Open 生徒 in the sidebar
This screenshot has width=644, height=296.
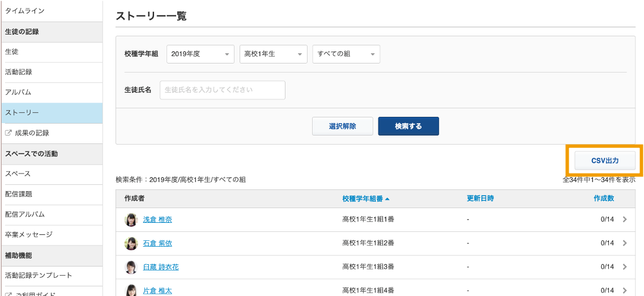click(x=52, y=52)
